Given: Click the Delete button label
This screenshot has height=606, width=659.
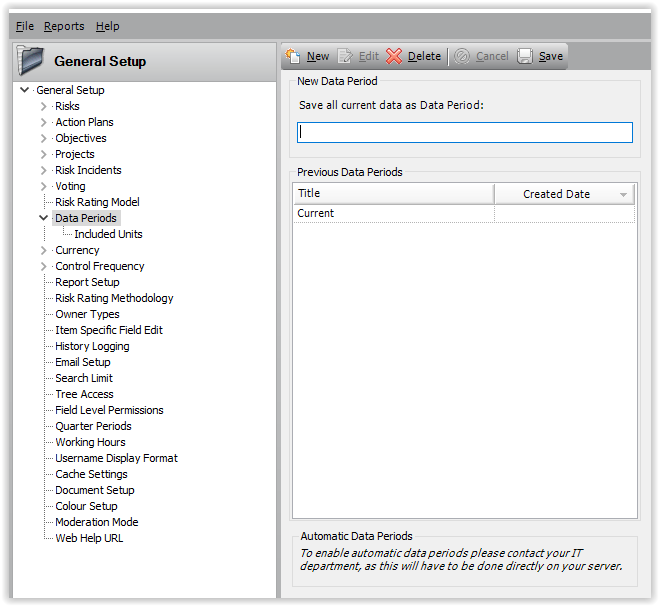Looking at the screenshot, I should coord(424,56).
